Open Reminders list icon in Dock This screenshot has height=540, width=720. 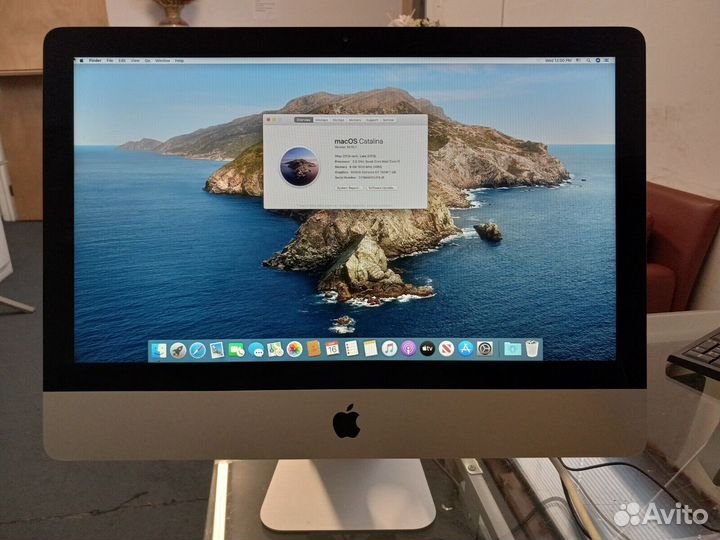pyautogui.click(x=352, y=349)
